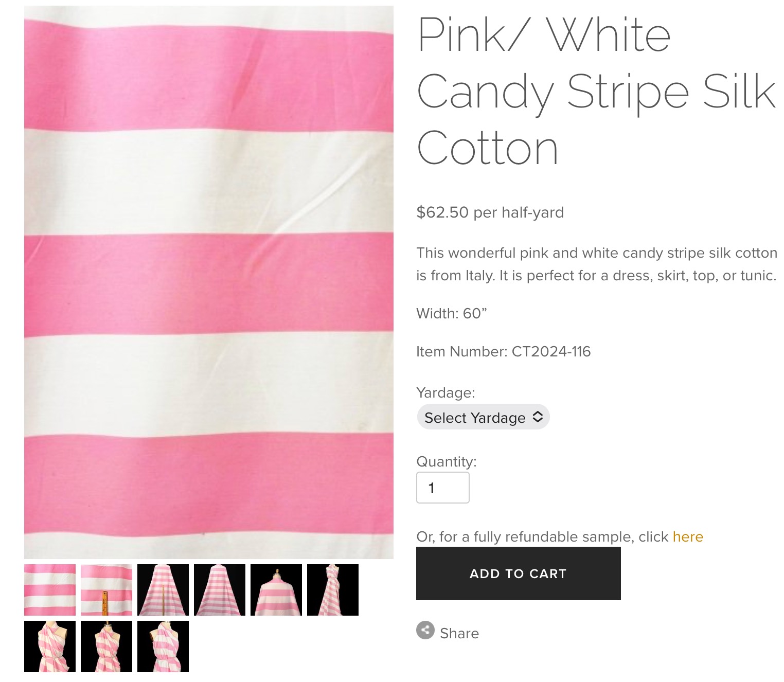
Task: Click the Item Number CT2024-116 text
Action: 503,352
